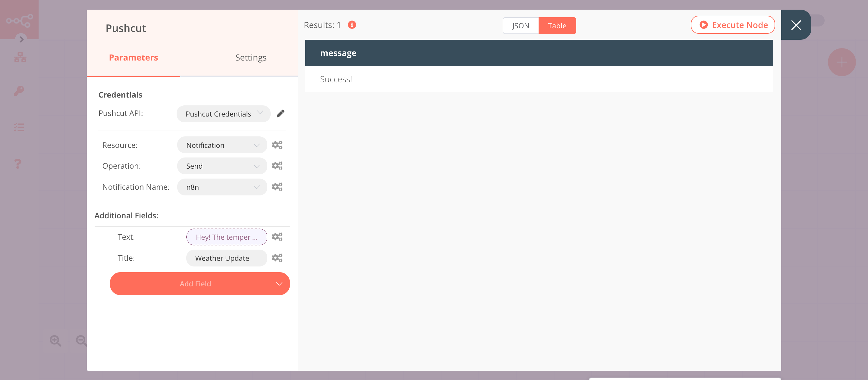Click the Notification Name gear icon
868x380 pixels.
coord(277,186)
